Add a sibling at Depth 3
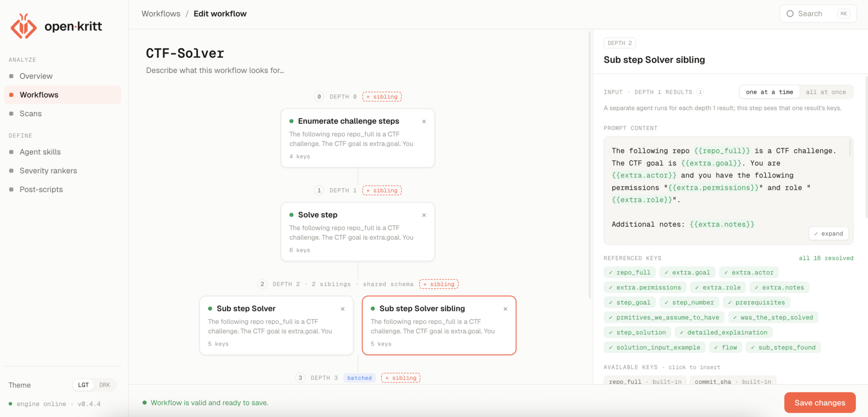Viewport: 868px width, 417px height. (401, 378)
